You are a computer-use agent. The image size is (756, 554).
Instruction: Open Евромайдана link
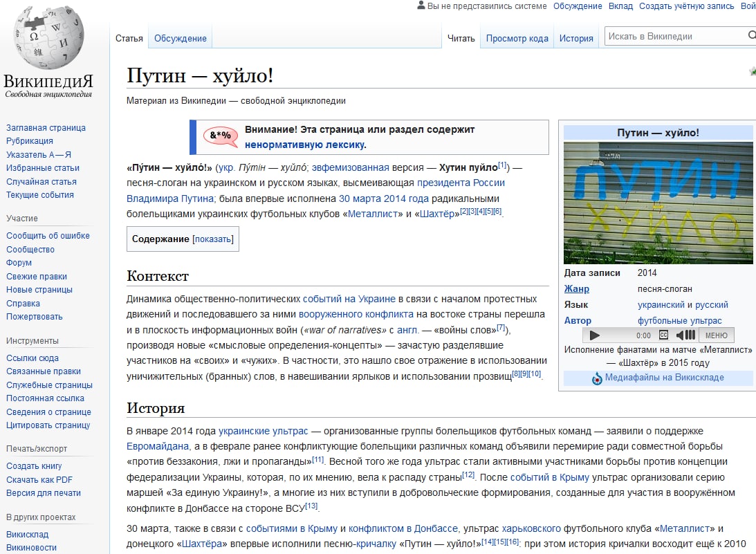point(158,447)
